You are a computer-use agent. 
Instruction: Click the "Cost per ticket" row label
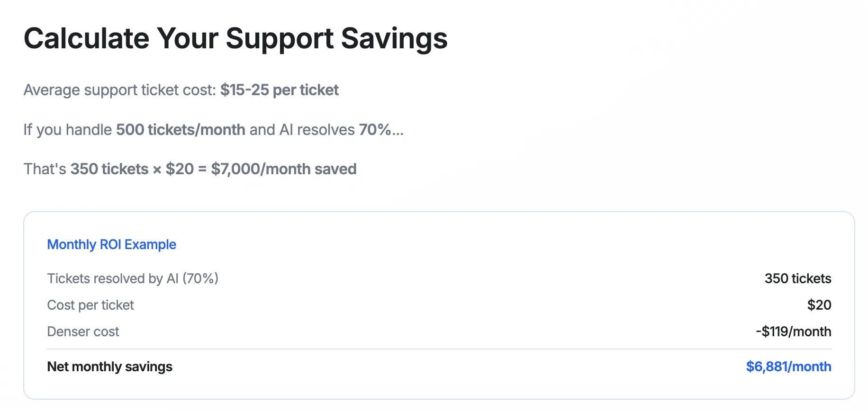[x=90, y=305]
